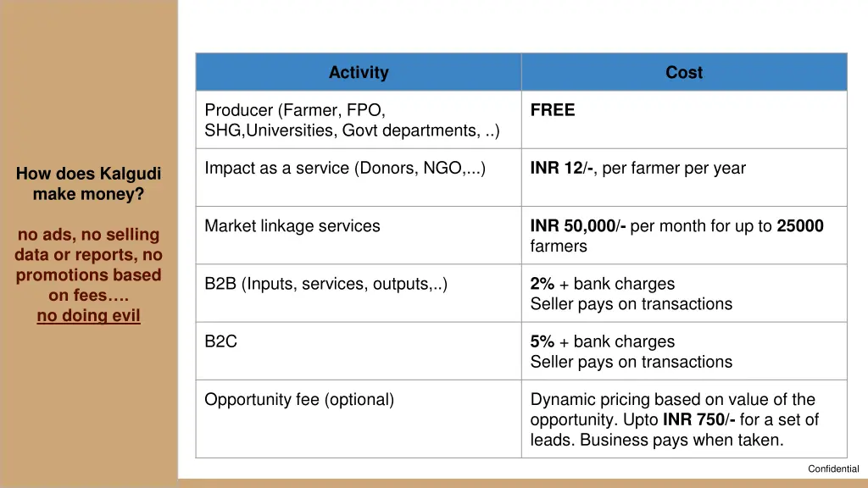The width and height of the screenshot is (868, 488).
Task: Click the Activity column header
Action: pos(359,72)
